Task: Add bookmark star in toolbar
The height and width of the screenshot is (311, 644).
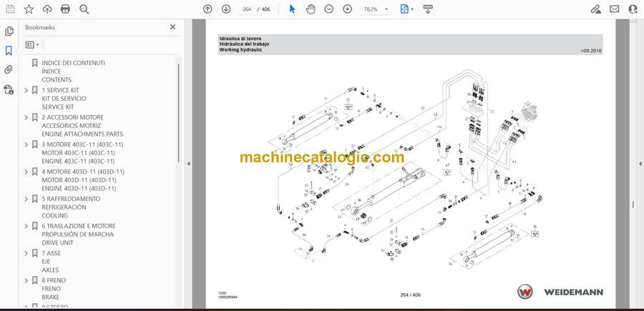Action: coord(29,9)
